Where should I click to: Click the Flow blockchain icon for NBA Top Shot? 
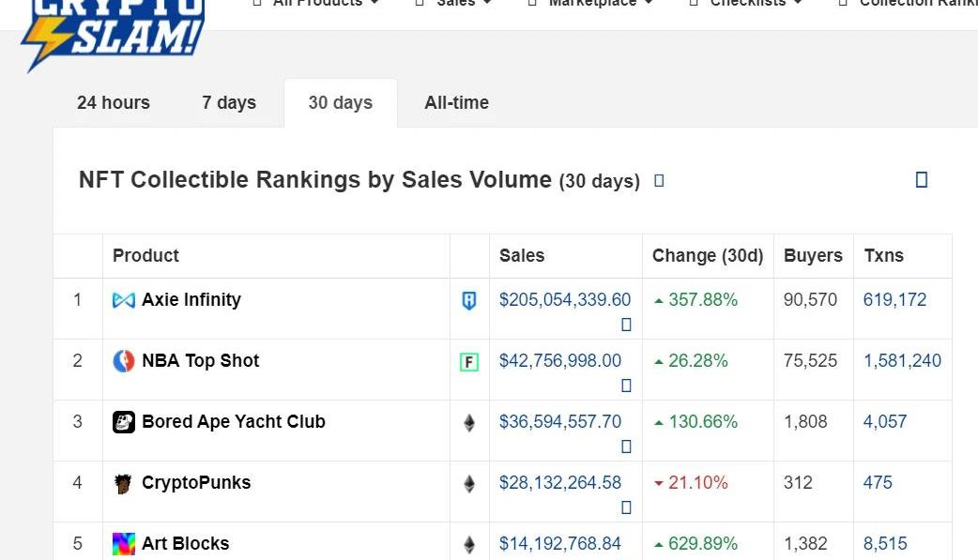469,362
